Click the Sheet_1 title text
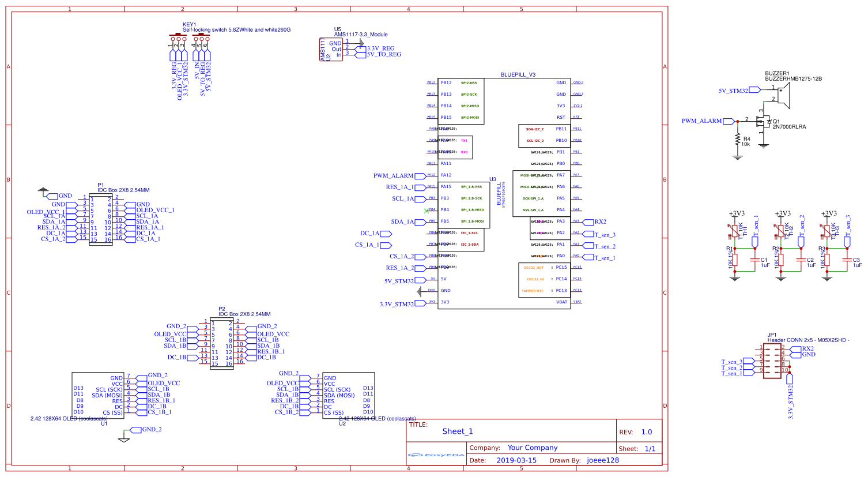868x477 pixels. pos(458,431)
